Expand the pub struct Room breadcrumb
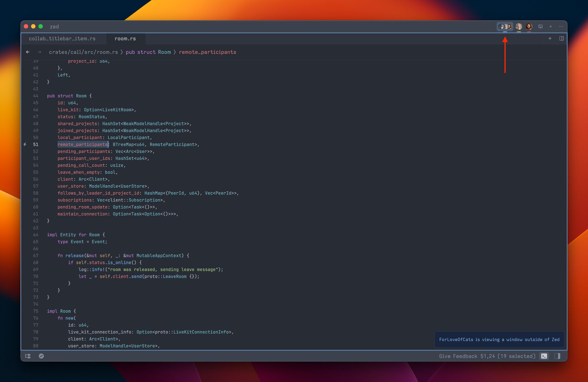 pyautogui.click(x=148, y=52)
